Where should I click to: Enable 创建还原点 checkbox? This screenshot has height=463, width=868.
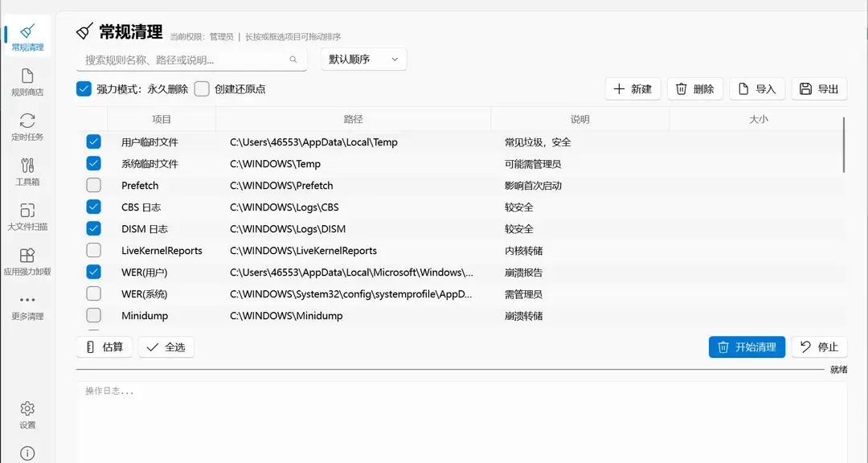202,88
